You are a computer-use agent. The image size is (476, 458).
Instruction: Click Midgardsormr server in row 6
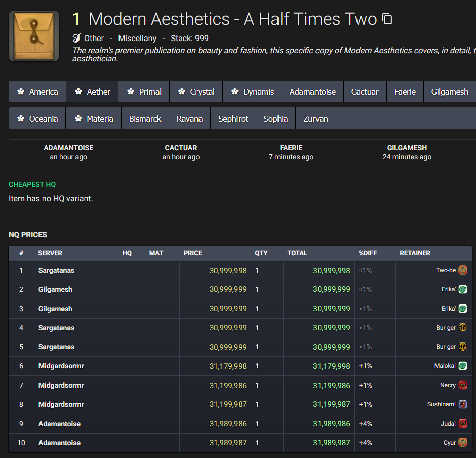coord(61,366)
